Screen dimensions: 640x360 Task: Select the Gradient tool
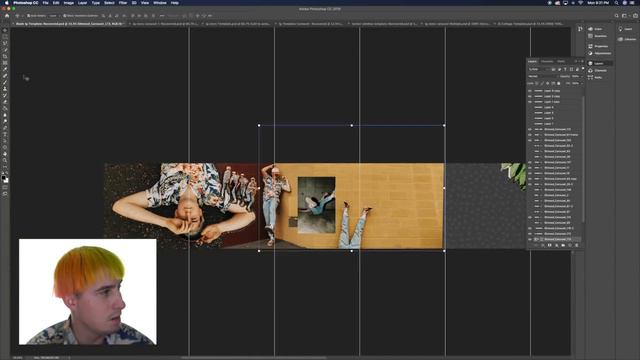pos(5,108)
